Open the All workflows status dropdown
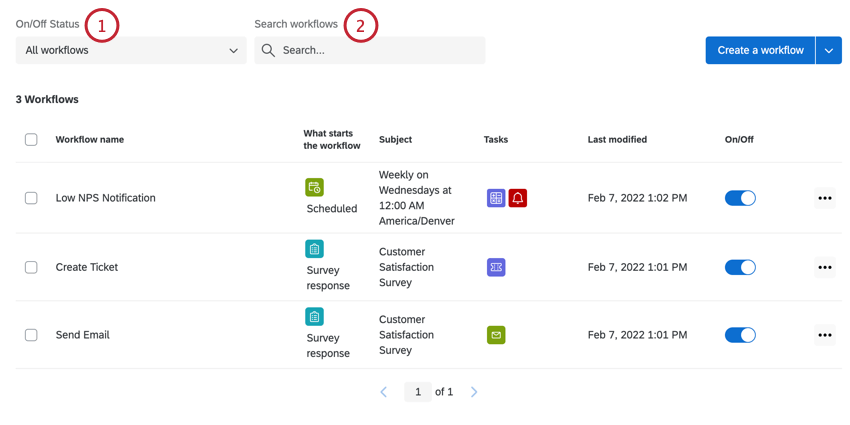The width and height of the screenshot is (850, 425). click(x=131, y=50)
